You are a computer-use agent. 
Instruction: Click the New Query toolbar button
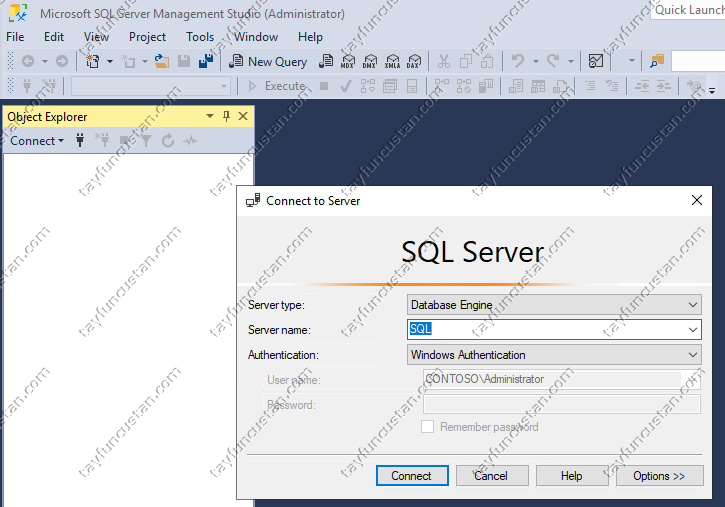(x=268, y=61)
